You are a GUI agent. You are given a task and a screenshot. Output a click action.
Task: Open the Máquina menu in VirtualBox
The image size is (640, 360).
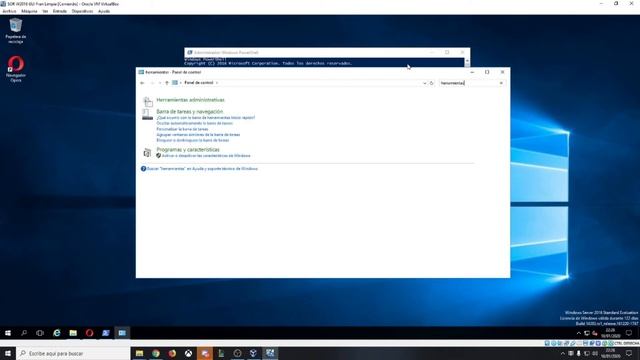pyautogui.click(x=29, y=11)
